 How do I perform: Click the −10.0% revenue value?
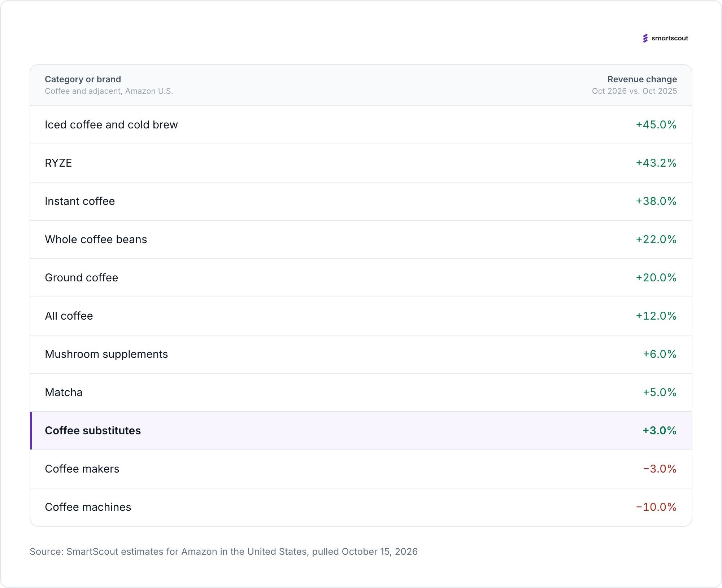[656, 507]
